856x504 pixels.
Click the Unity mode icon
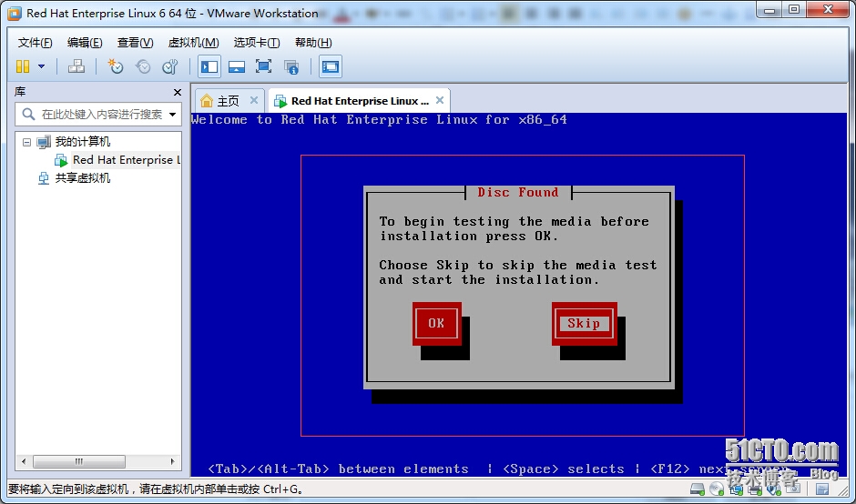[x=291, y=66]
